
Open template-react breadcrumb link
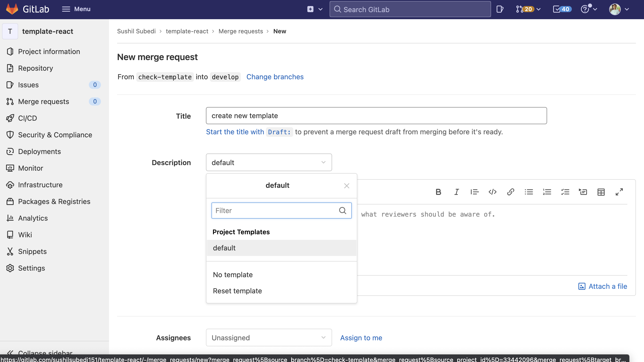tap(187, 31)
